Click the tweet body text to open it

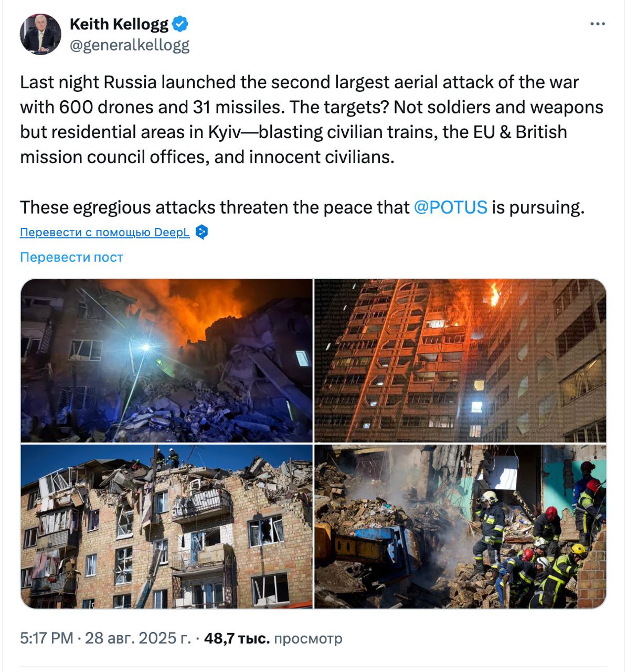coord(262,118)
